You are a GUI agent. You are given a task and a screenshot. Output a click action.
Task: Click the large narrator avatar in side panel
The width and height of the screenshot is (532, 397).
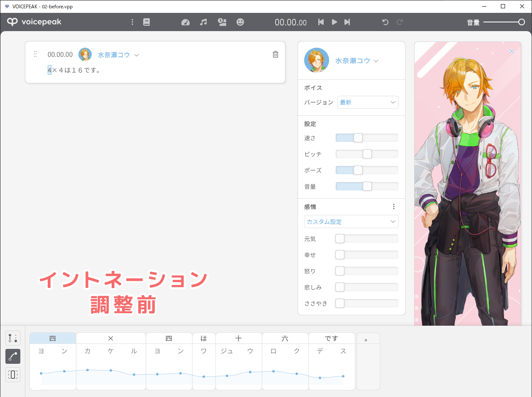(x=317, y=60)
